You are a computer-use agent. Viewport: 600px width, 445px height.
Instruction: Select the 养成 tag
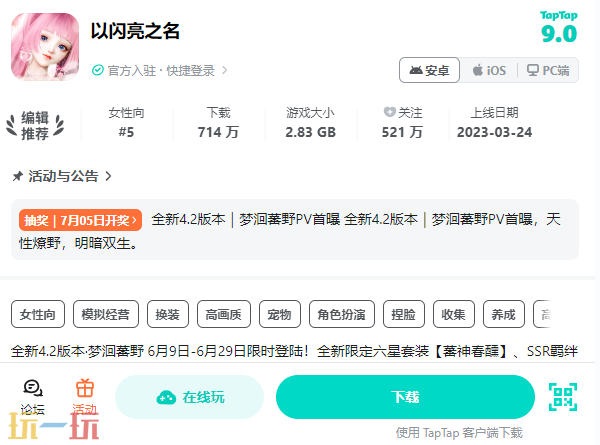point(504,314)
